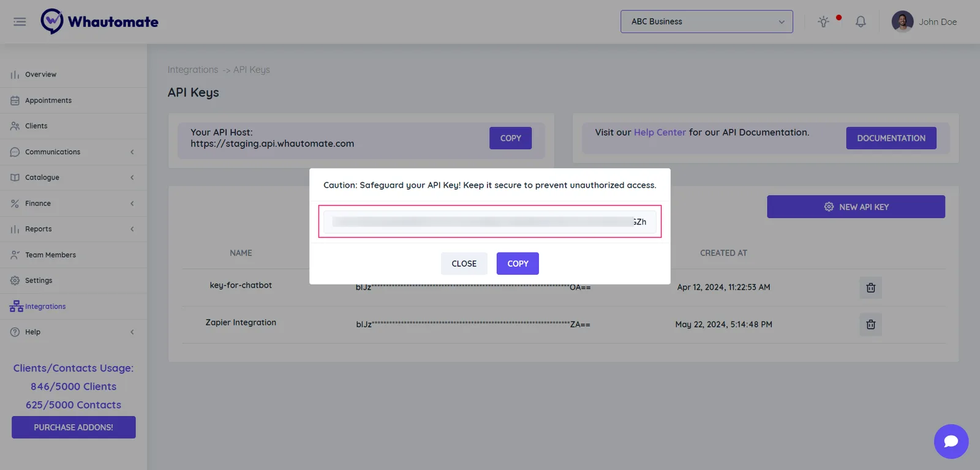The image size is (980, 470).
Task: Expand the Catalogue submenu chevron
Action: coord(132,177)
